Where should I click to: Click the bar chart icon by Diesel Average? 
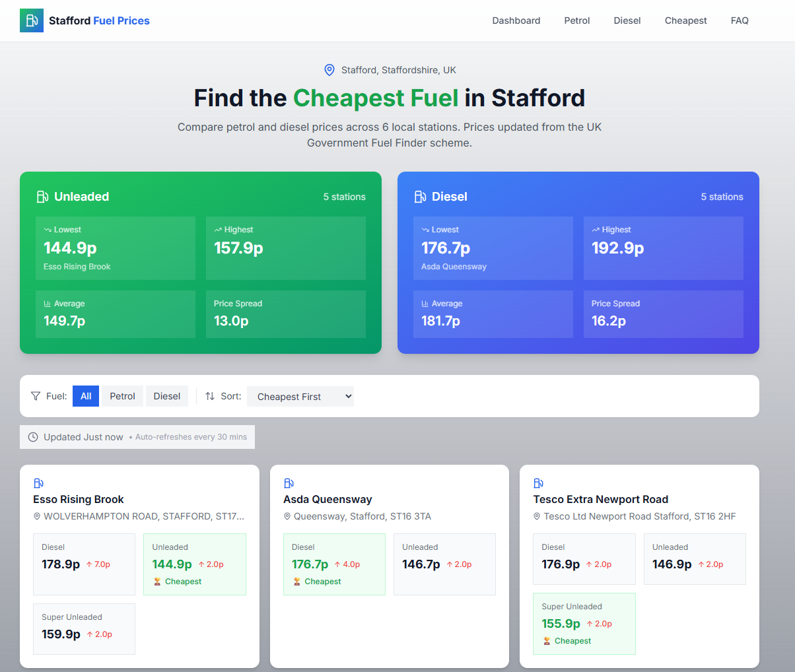pyautogui.click(x=425, y=304)
